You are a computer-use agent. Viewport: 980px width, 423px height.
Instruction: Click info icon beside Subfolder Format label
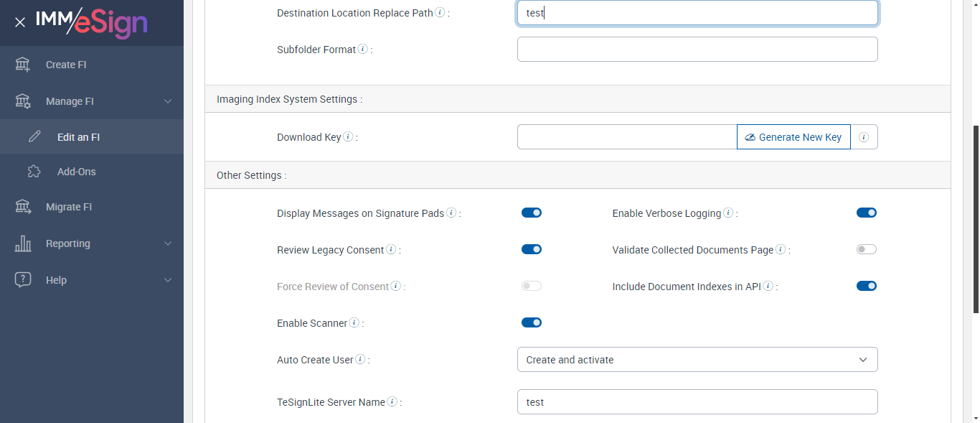363,50
